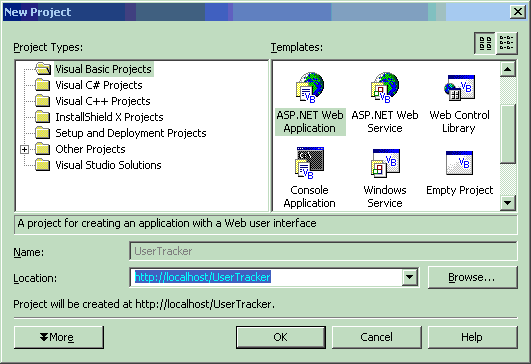Switch templates to large icons view
The width and height of the screenshot is (531, 364).
tap(485, 43)
